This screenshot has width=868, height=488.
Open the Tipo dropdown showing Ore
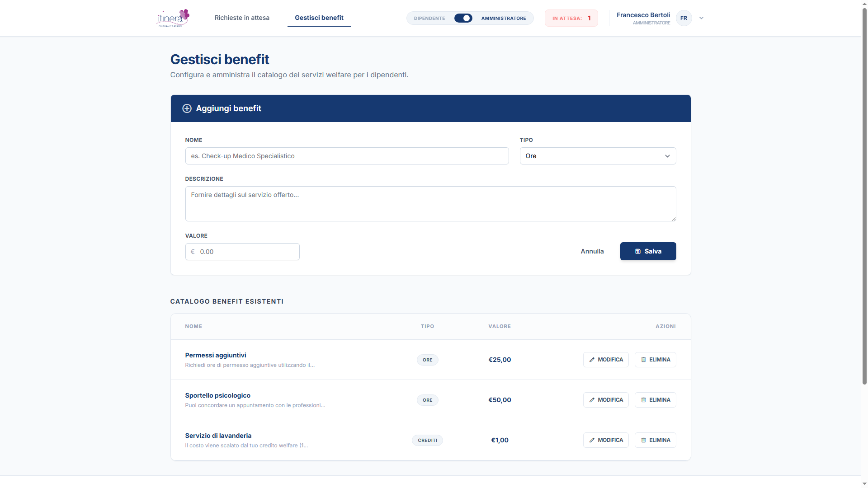tap(597, 156)
